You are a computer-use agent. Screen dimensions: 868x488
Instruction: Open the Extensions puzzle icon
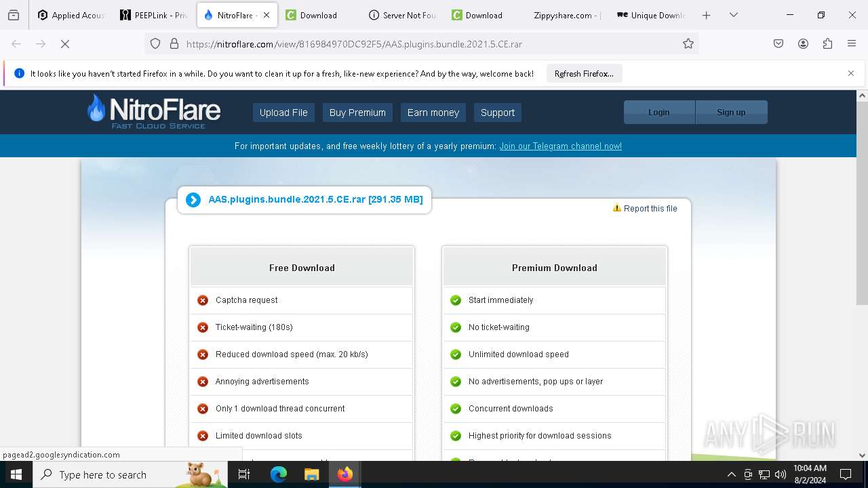tap(827, 43)
